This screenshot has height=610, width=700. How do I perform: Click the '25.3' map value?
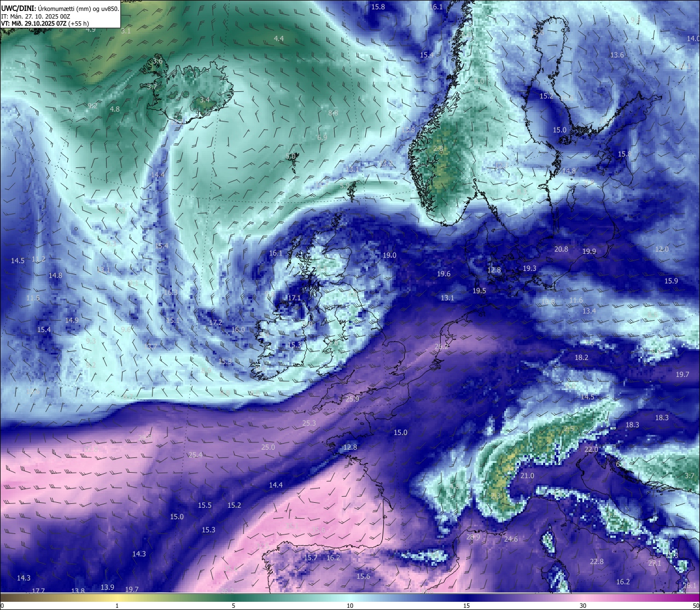tap(309, 423)
